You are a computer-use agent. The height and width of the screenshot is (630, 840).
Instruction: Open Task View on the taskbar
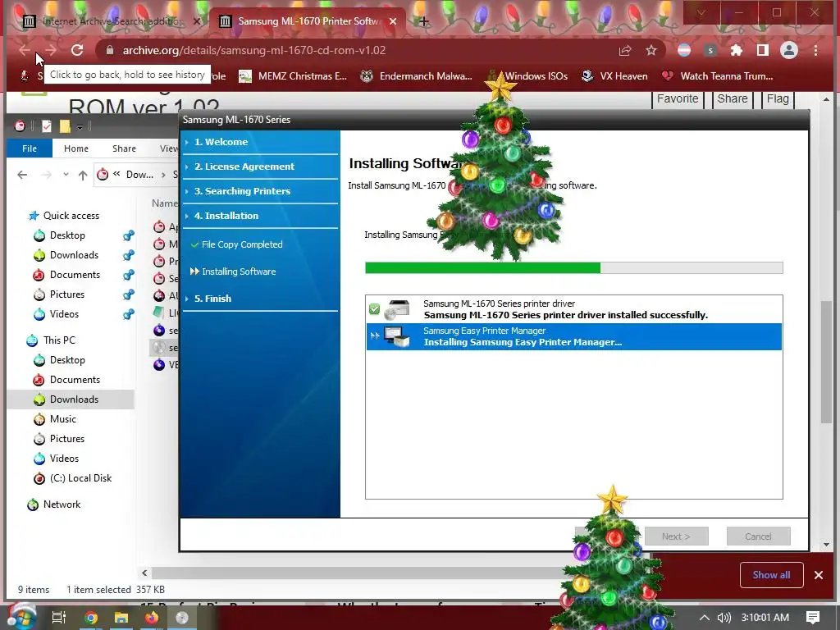(58, 618)
